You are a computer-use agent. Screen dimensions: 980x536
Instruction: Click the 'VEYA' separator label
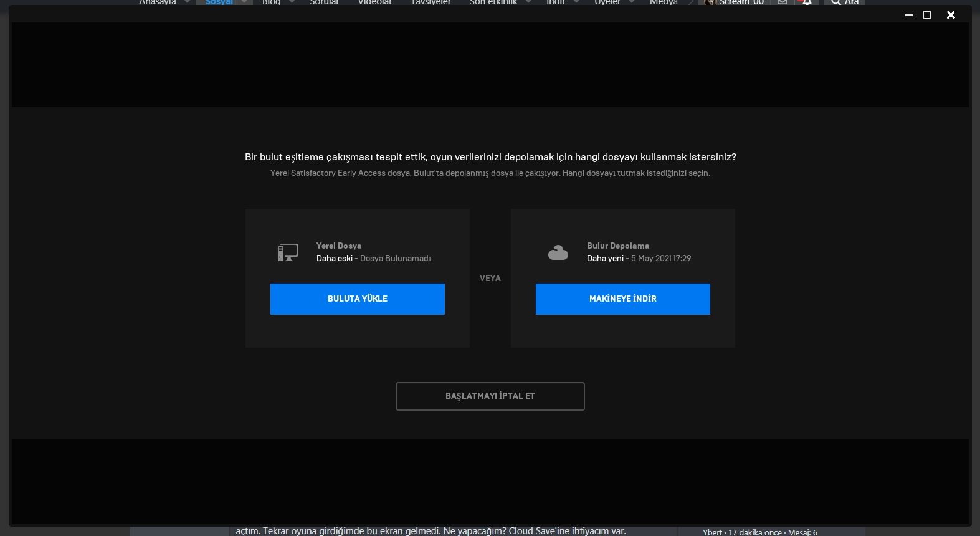click(490, 278)
